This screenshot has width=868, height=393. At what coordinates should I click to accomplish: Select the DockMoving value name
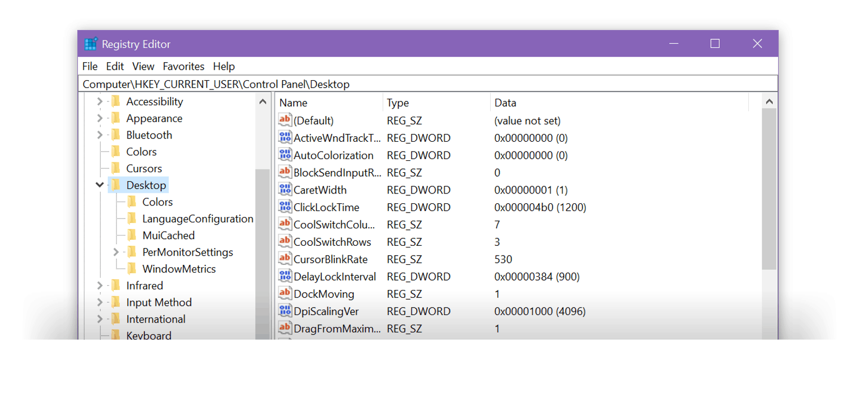point(324,294)
